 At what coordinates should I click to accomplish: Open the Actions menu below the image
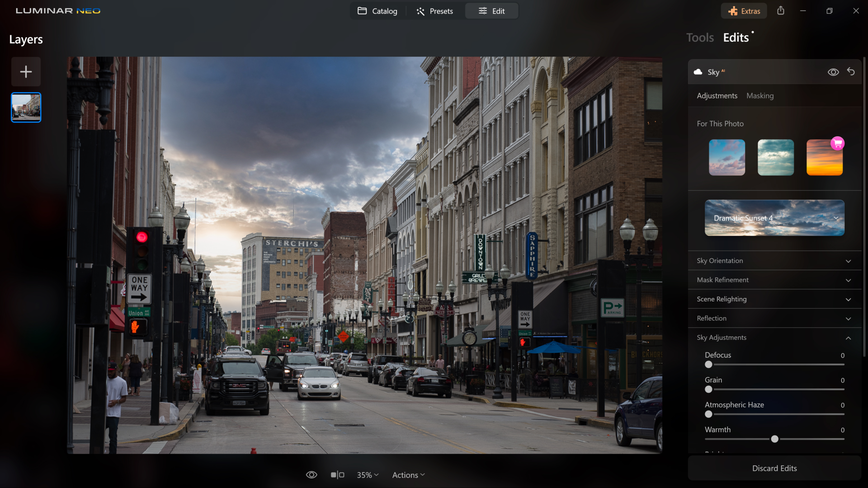pos(407,474)
